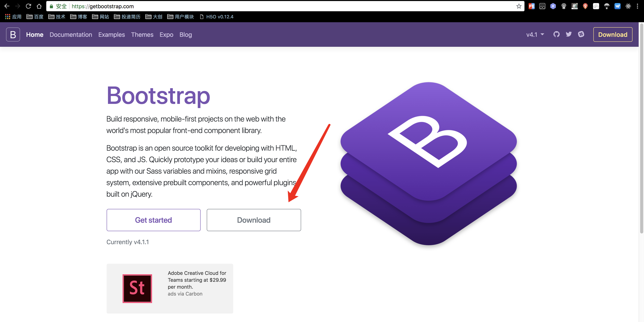Click the address bar URL field
This screenshot has height=322, width=644.
[285, 6]
